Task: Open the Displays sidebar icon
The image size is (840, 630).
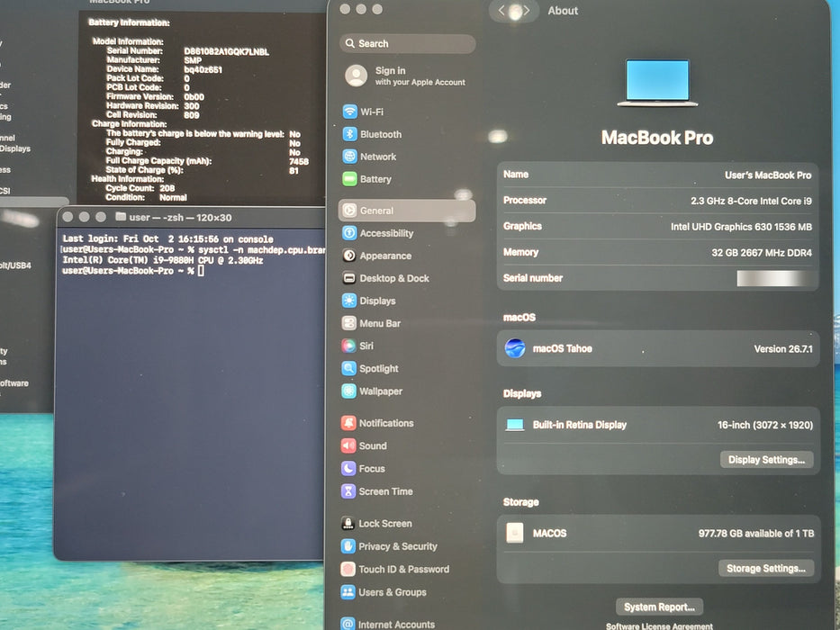Action: point(348,301)
